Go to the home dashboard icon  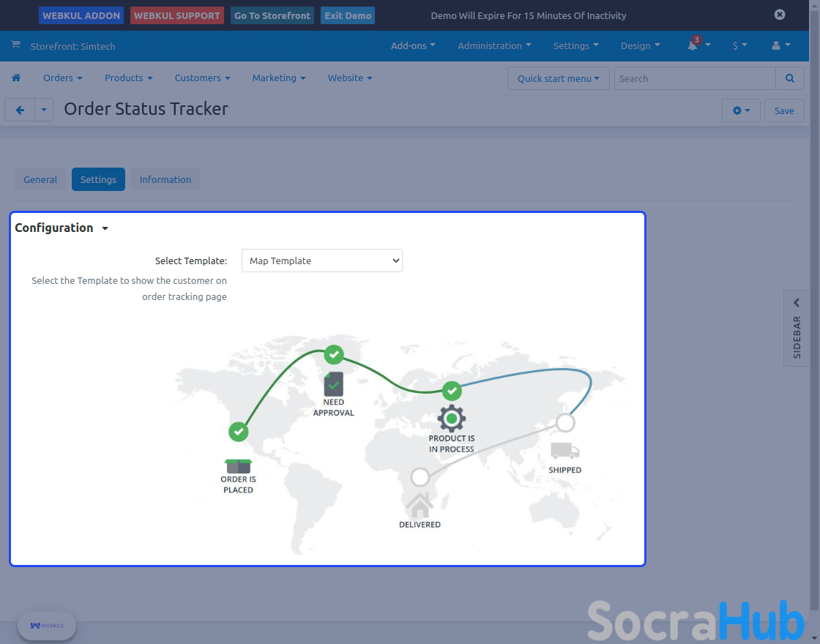pos(16,78)
